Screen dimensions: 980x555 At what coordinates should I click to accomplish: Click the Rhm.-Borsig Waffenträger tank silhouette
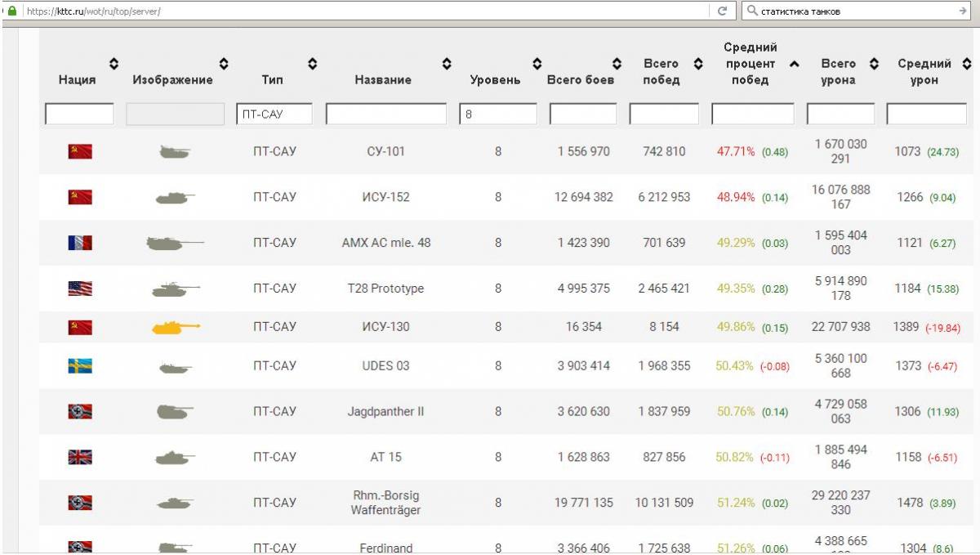pyautogui.click(x=175, y=504)
